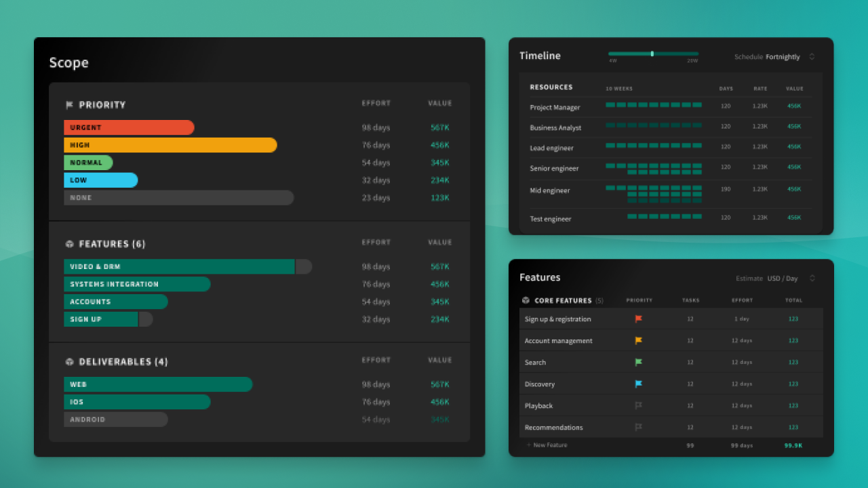Click the 1 day effort for Sign up & registration
Viewport: 868px width, 488px height.
742,319
